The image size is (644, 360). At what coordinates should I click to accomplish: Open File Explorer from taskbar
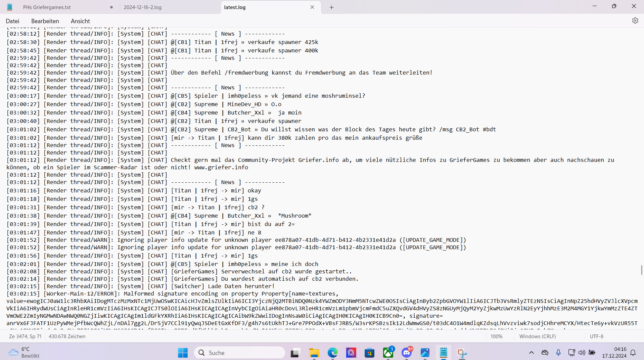[314, 353]
